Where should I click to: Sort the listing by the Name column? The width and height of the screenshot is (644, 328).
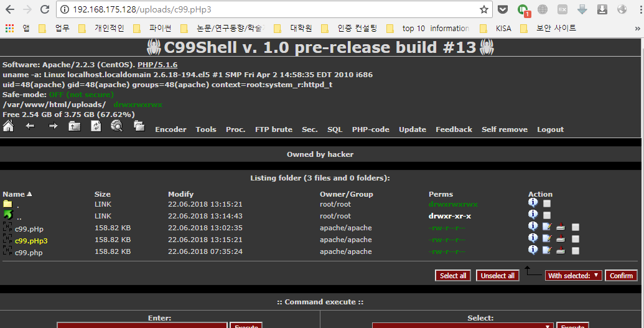[x=14, y=194]
